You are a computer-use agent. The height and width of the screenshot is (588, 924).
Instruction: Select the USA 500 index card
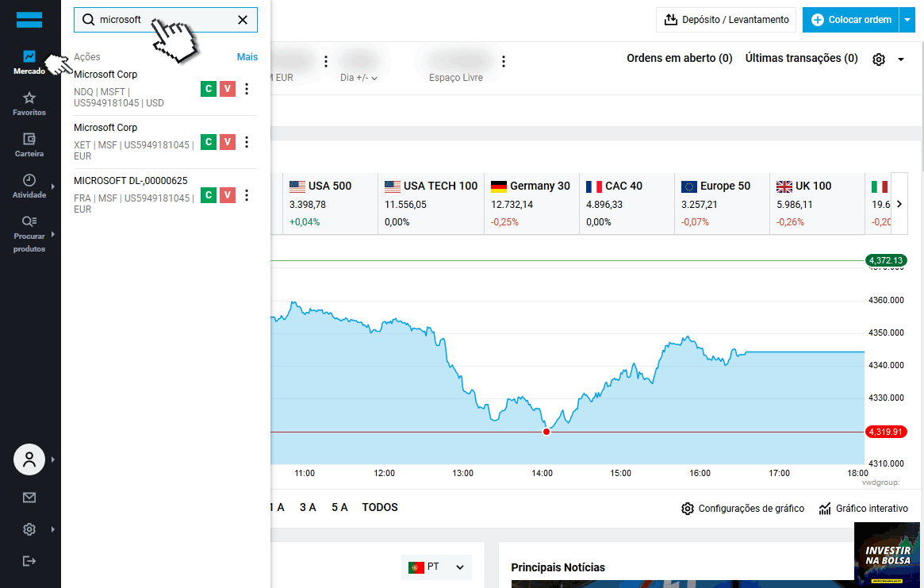coord(330,203)
